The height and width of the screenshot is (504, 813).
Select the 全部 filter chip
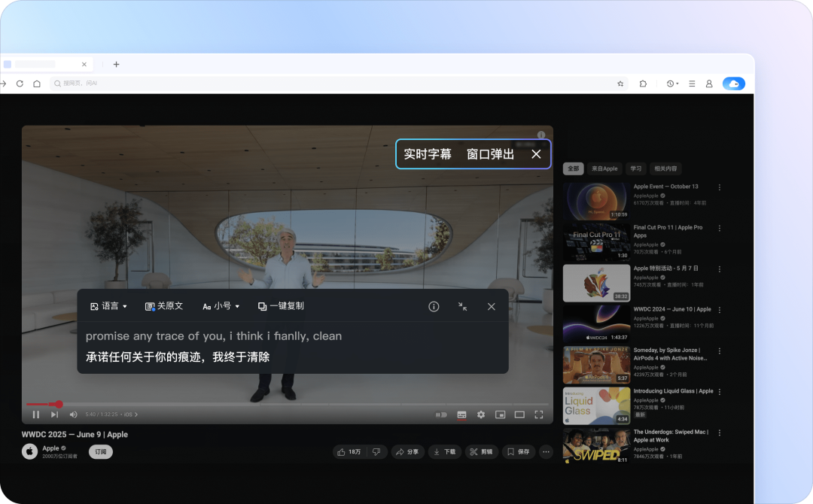(573, 169)
